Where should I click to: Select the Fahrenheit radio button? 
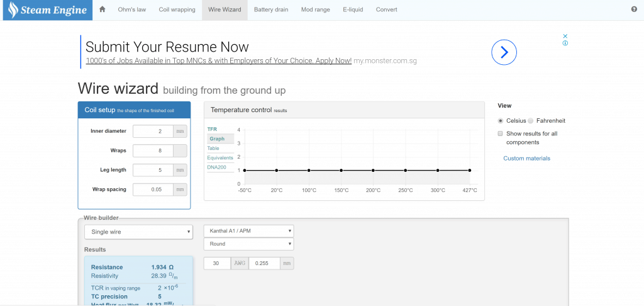point(531,121)
